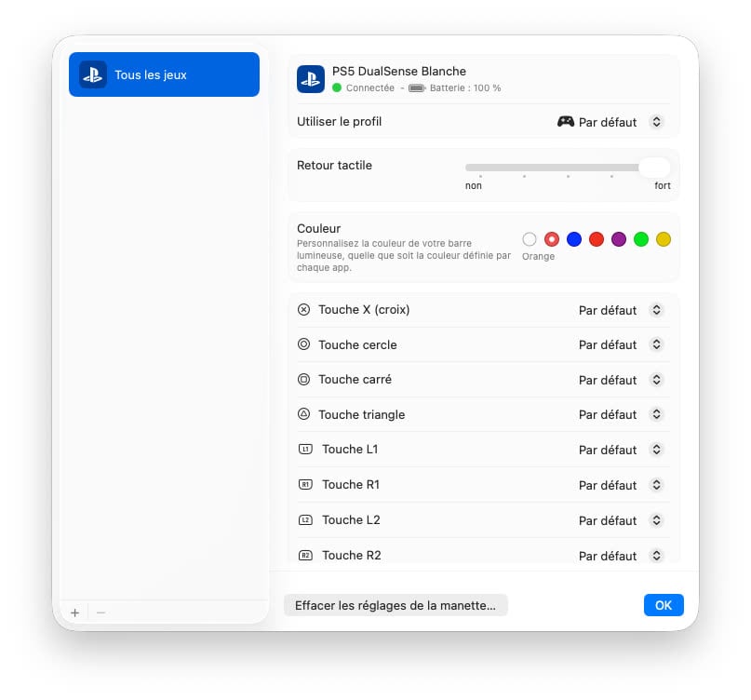The width and height of the screenshot is (751, 700).
Task: Choose the red light bar color
Action: 597,238
